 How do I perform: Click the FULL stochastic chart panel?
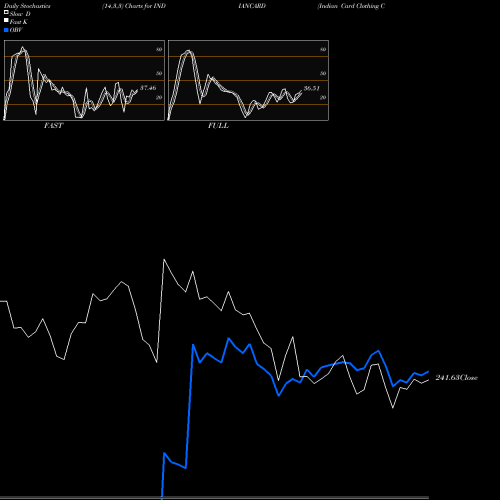[248, 80]
